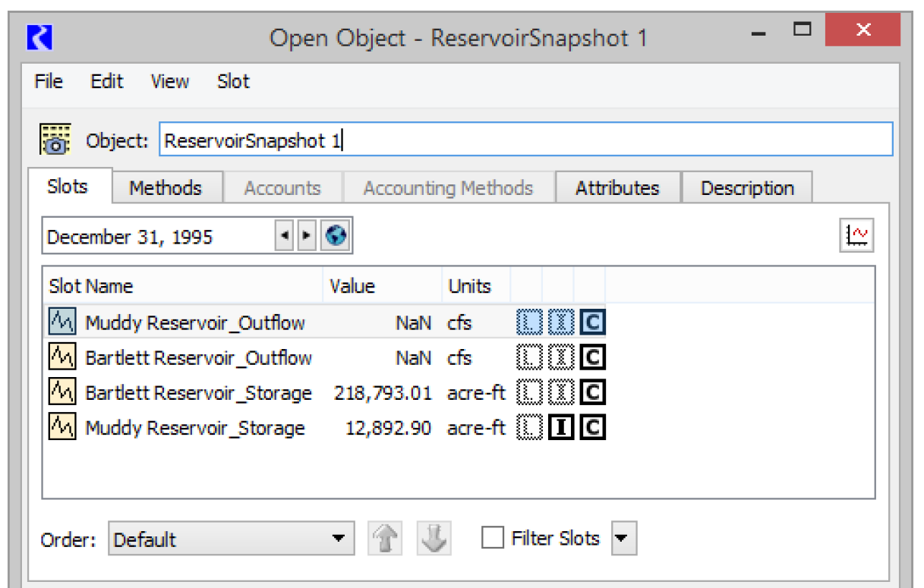Click the move slot up arrow
Viewport: 924px width, 588px height.
385,539
